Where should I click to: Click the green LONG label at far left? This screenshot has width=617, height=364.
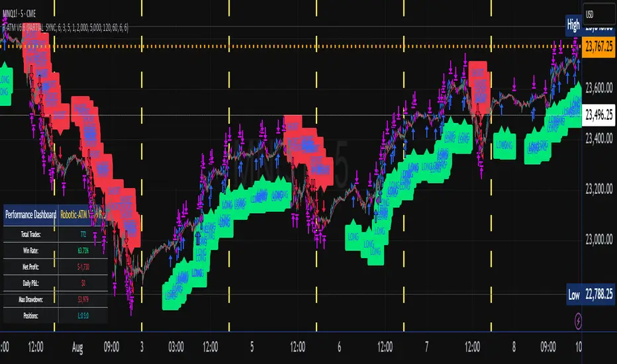pyautogui.click(x=5, y=84)
